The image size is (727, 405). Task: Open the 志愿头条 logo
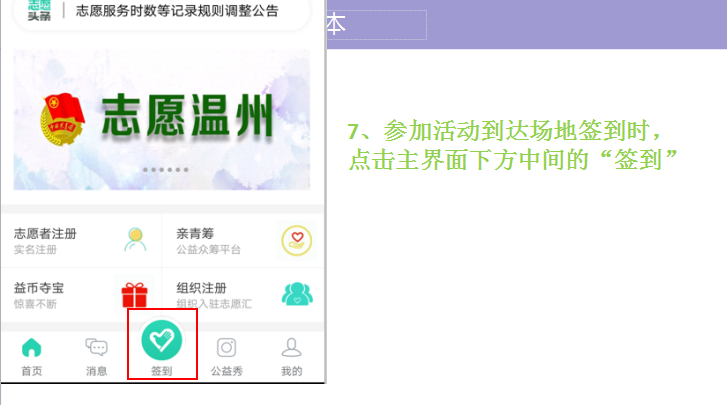pos(39,10)
